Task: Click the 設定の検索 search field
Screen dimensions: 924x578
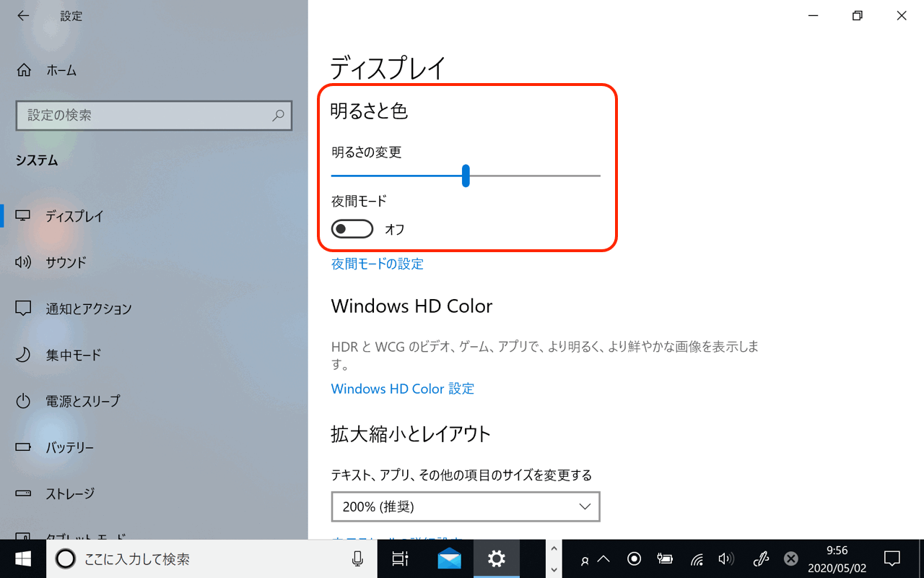Action: pyautogui.click(x=144, y=116)
